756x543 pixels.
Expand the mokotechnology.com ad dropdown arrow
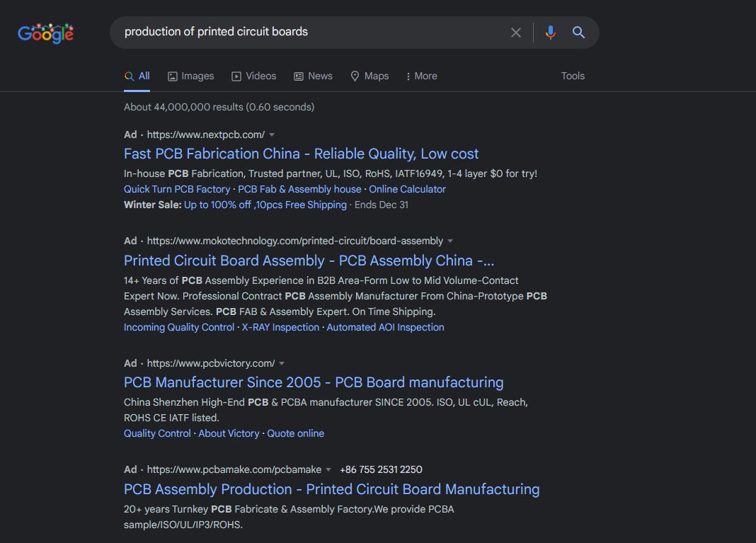pyautogui.click(x=450, y=241)
